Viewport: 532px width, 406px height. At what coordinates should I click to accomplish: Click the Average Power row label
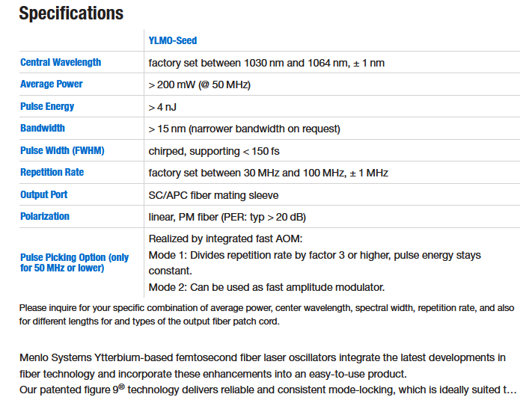52,84
